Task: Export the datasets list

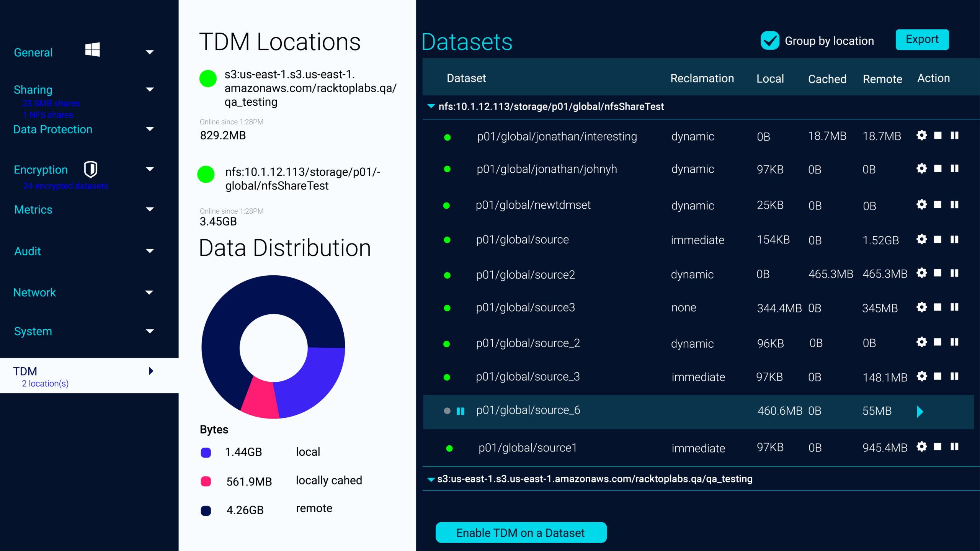Action: coord(922,39)
